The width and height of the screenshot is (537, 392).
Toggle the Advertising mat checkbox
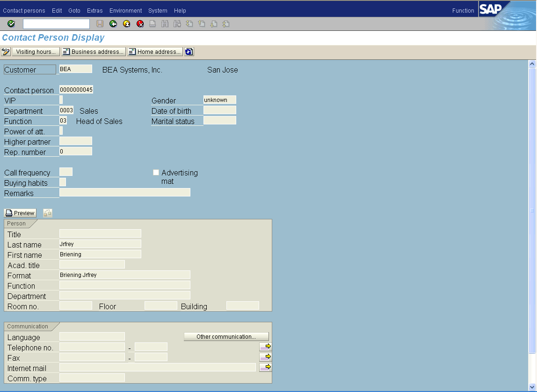click(156, 172)
